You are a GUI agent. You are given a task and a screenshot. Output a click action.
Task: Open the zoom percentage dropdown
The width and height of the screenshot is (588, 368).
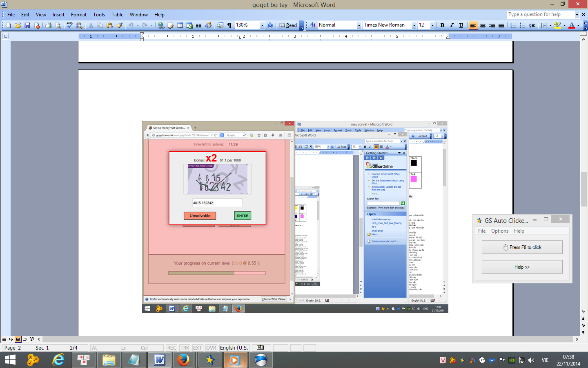(x=262, y=25)
